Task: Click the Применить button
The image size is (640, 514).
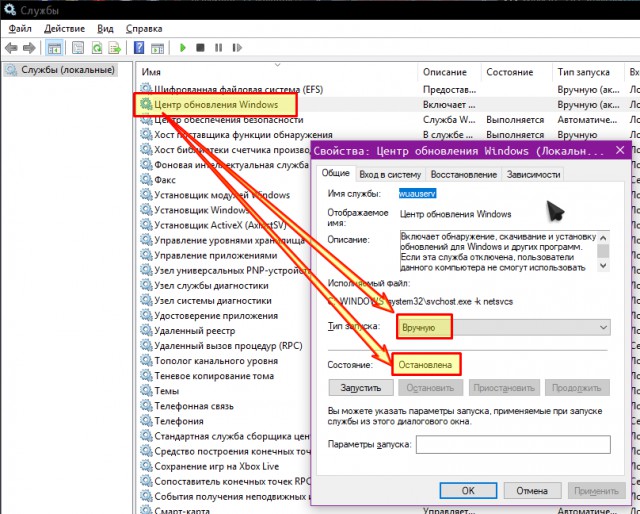Action: (596, 490)
